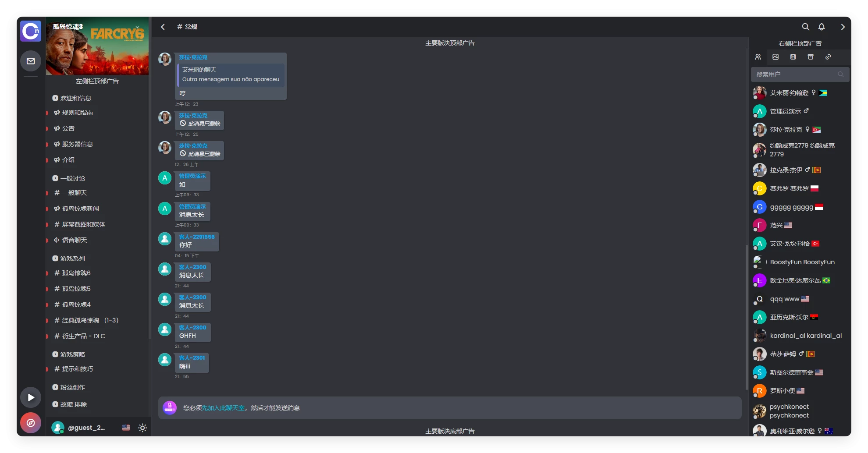This screenshot has height=453, width=868.
Task: Collapse the right sidebar with the arrow
Action: tap(842, 27)
